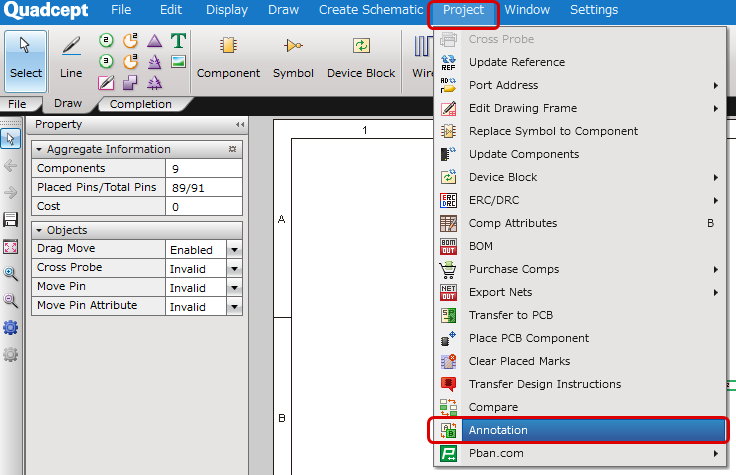Zoom out with the magnifier minus icon
736x475 pixels.
10,300
